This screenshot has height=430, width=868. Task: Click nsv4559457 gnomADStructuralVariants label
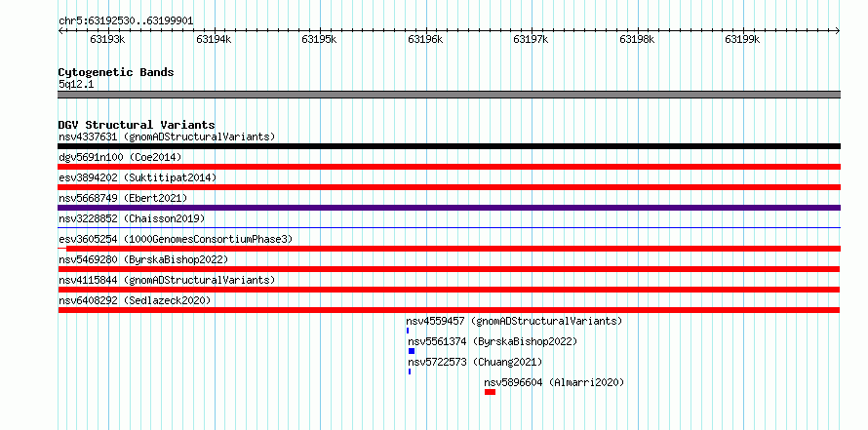(514, 321)
